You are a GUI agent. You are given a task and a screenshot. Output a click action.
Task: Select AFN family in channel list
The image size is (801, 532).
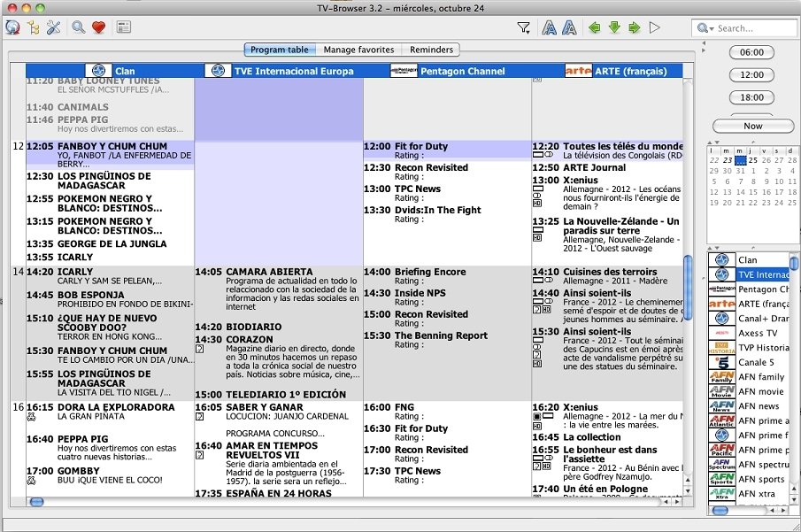(x=749, y=376)
